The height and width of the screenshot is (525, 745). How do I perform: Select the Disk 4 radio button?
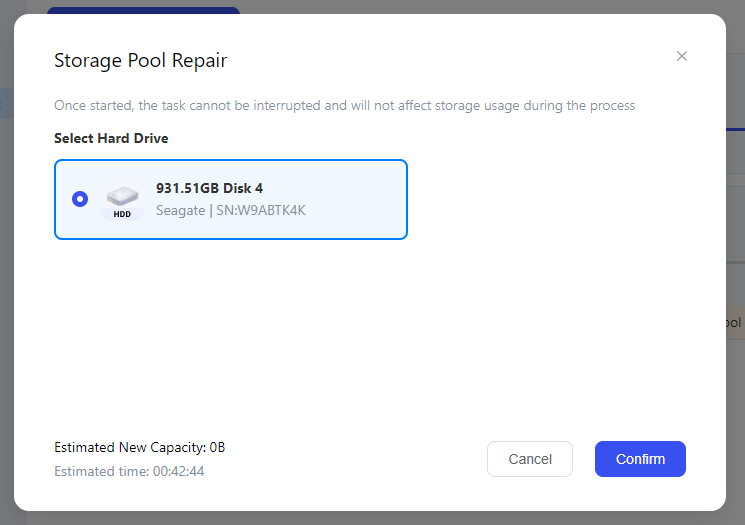80,199
